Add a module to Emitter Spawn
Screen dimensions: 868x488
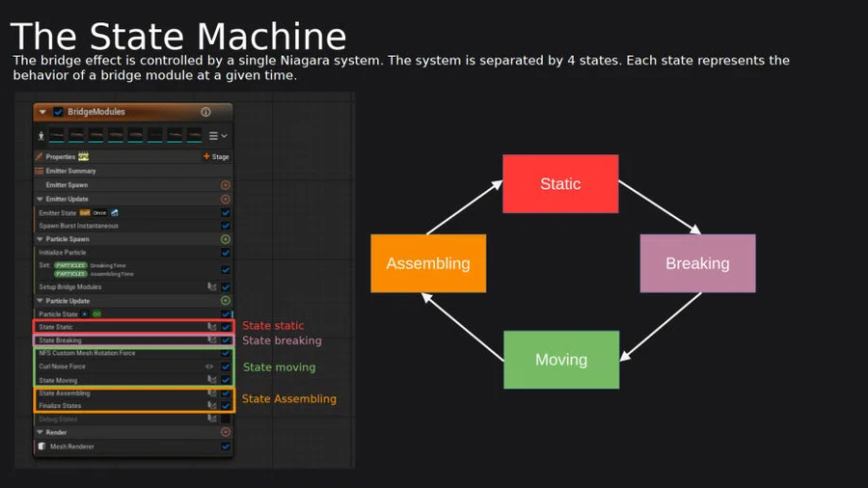click(x=226, y=185)
